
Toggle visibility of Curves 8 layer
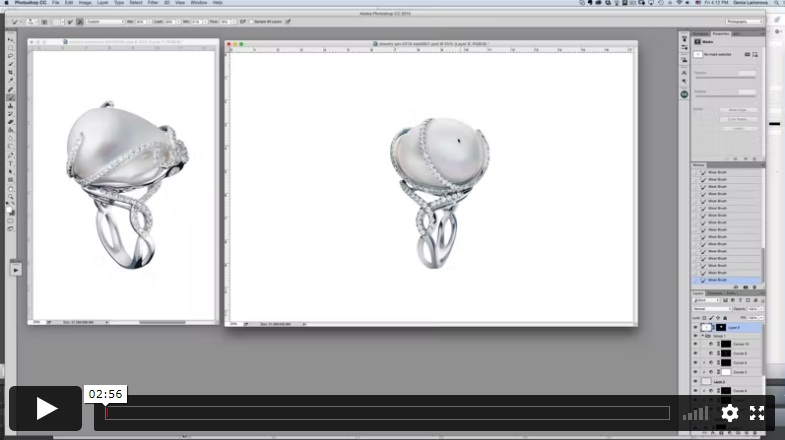(x=695, y=362)
